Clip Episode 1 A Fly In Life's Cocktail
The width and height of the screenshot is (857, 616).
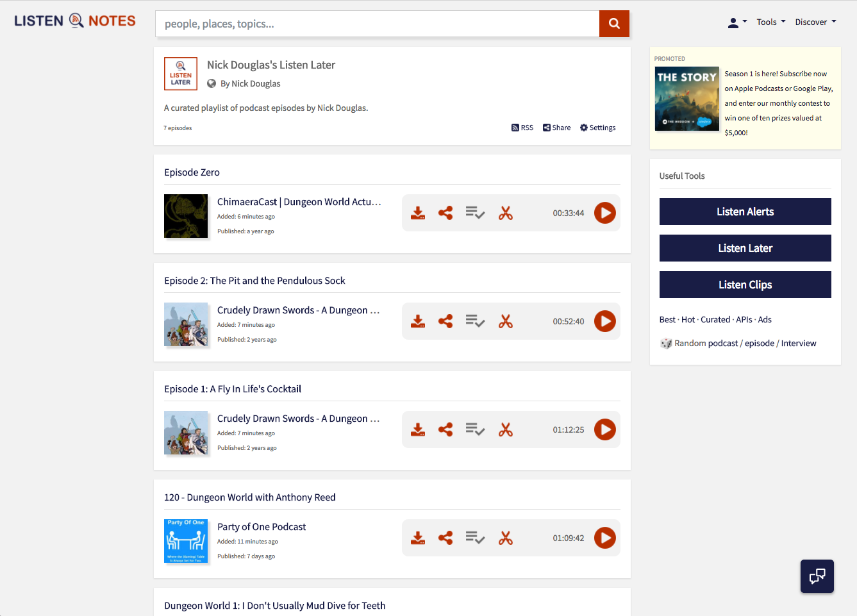tap(506, 429)
